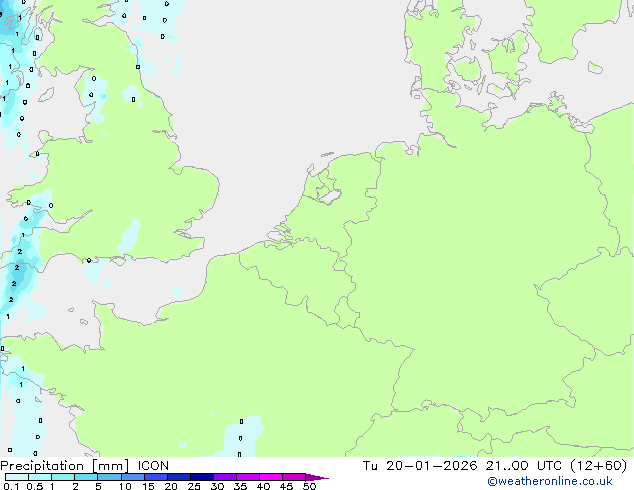Select the 25–30 mm navy legend swatch
Screen dimensions: 634x490
(201, 477)
